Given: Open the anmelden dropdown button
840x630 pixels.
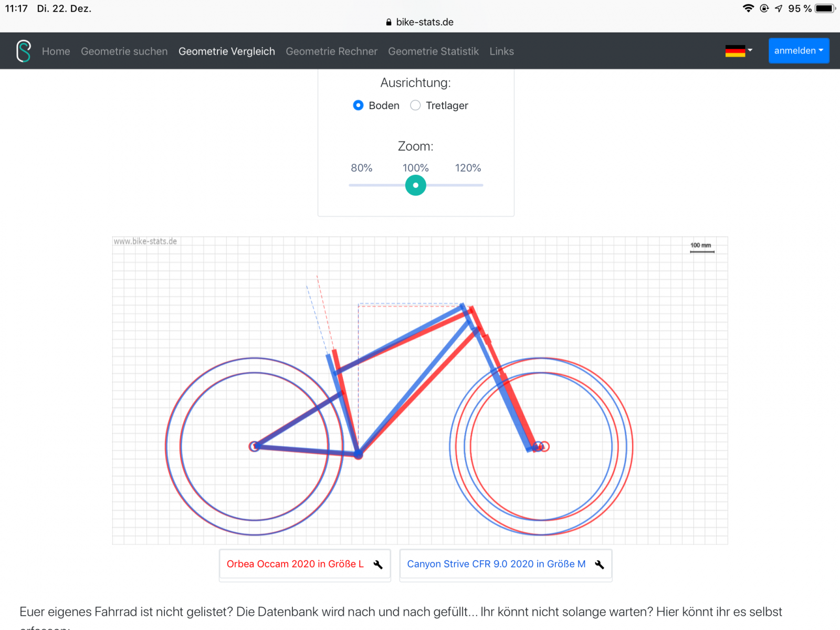Looking at the screenshot, I should [x=799, y=51].
